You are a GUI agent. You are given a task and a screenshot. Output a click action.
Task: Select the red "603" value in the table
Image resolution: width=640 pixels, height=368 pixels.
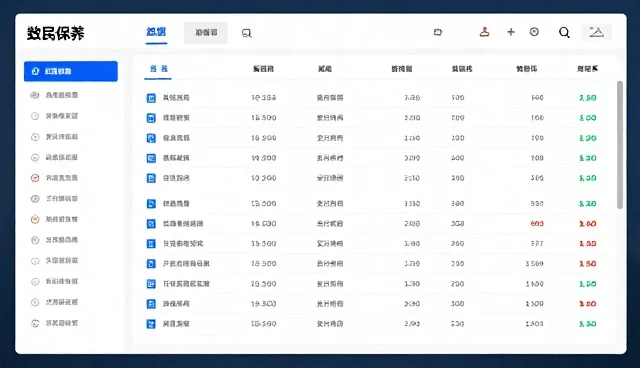click(x=537, y=224)
